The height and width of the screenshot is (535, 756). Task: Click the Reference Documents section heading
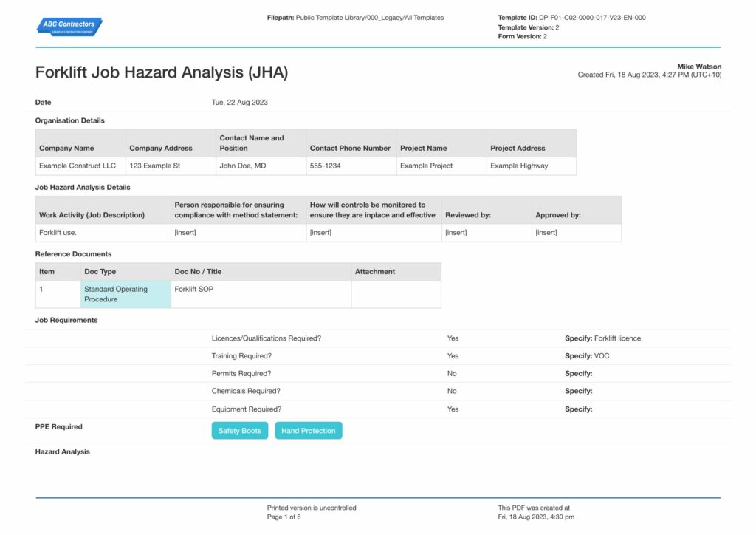pyautogui.click(x=73, y=253)
